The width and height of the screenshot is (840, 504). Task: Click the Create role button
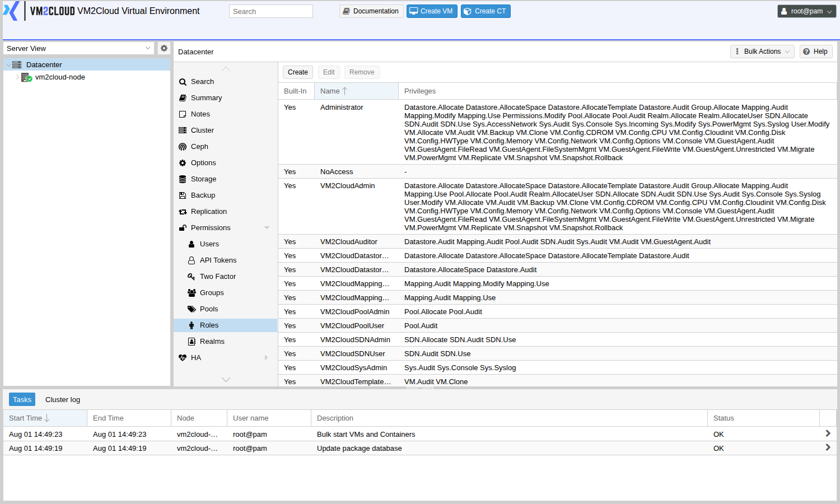point(298,72)
